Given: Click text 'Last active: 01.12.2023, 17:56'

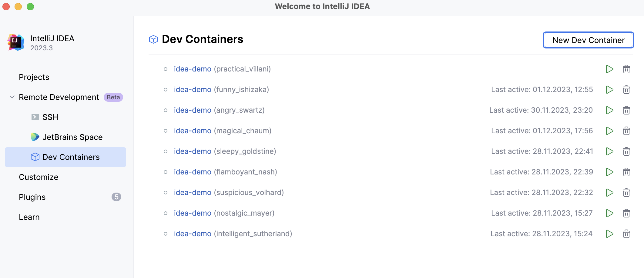Looking at the screenshot, I should (542, 131).
